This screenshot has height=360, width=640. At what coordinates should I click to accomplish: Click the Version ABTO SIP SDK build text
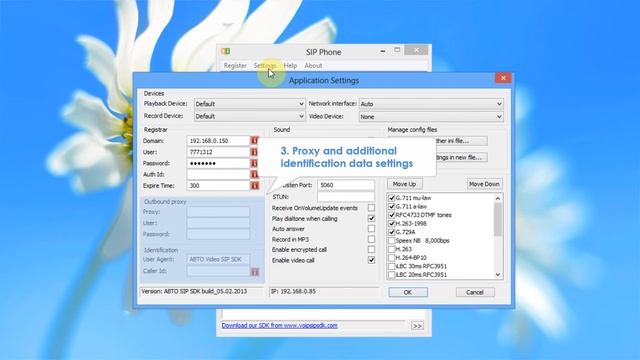(x=194, y=291)
